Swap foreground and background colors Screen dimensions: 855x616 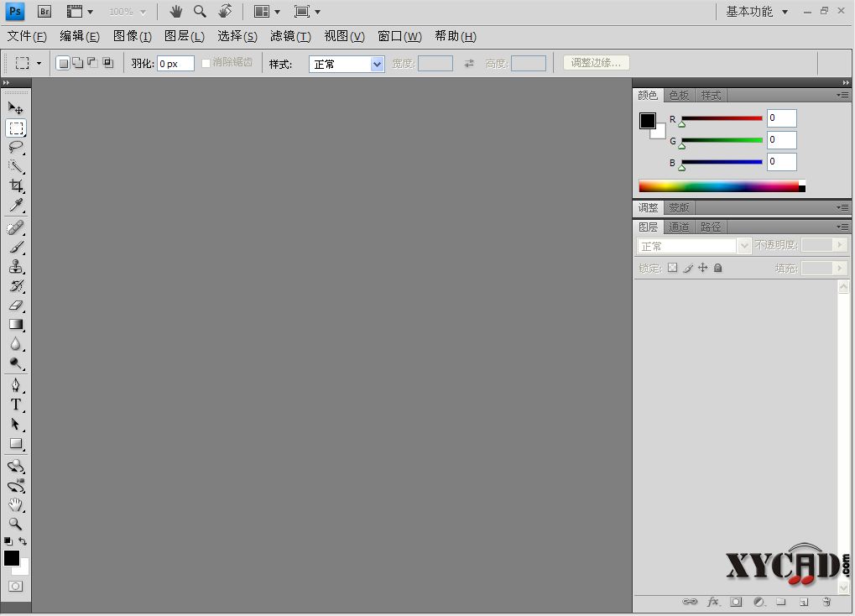click(x=23, y=541)
